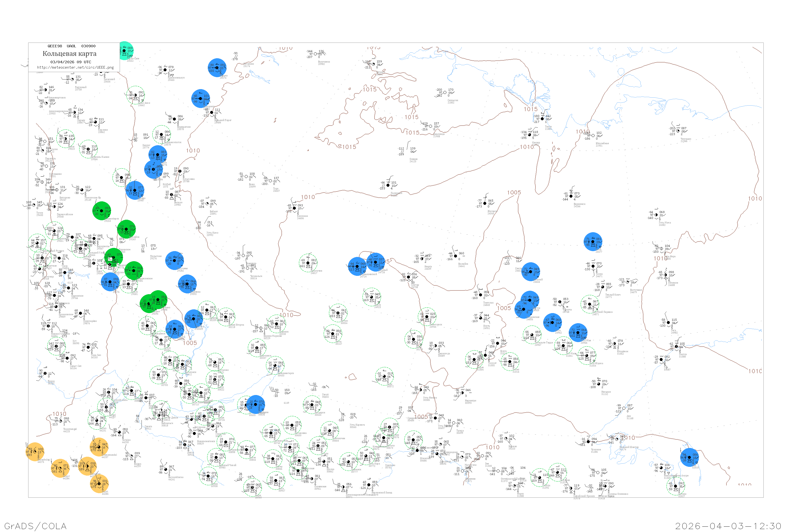Click the dashed-green Охотский Перевоз station circle
The width and height of the screenshot is (798, 532).
[590, 304]
